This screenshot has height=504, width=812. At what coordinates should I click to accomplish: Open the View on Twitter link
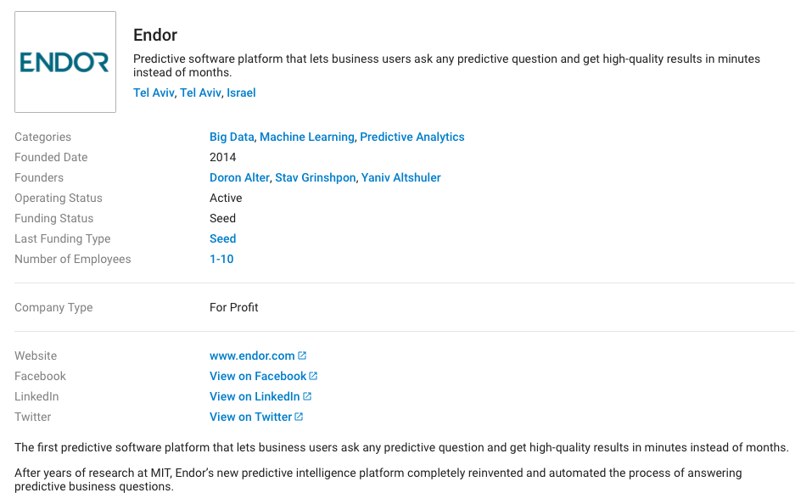pos(250,417)
